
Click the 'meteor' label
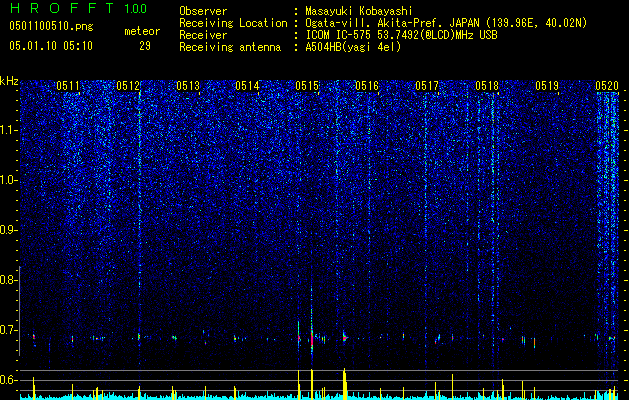[x=142, y=31]
